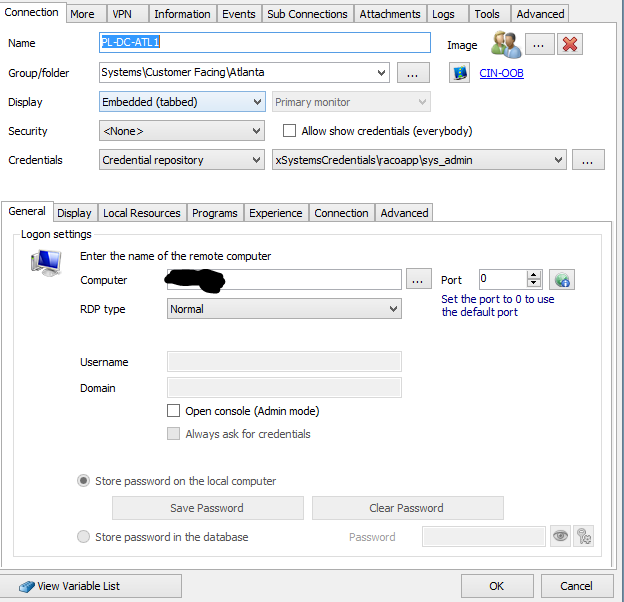
Task: Switch to the Experience sub-tab
Action: (276, 213)
